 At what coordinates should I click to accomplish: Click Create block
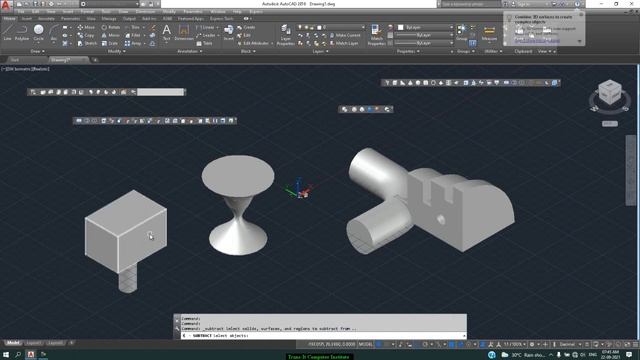point(246,27)
